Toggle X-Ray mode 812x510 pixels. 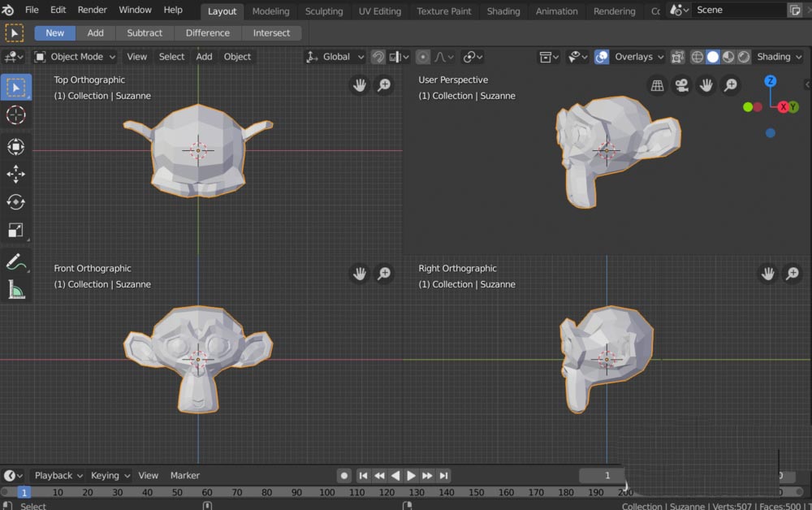678,57
